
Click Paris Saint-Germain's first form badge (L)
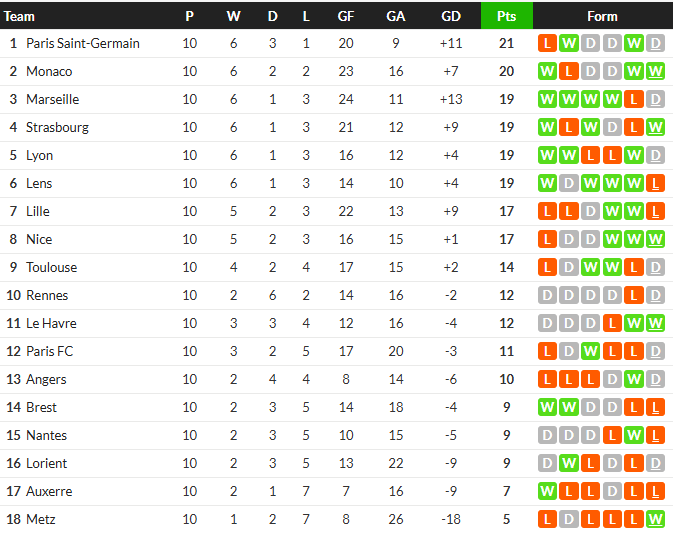(547, 43)
